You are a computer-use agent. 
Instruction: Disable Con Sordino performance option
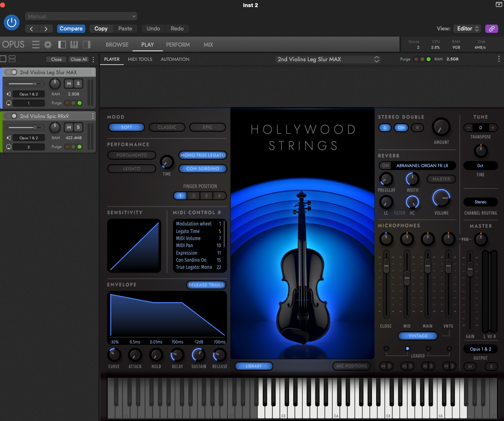(x=203, y=169)
